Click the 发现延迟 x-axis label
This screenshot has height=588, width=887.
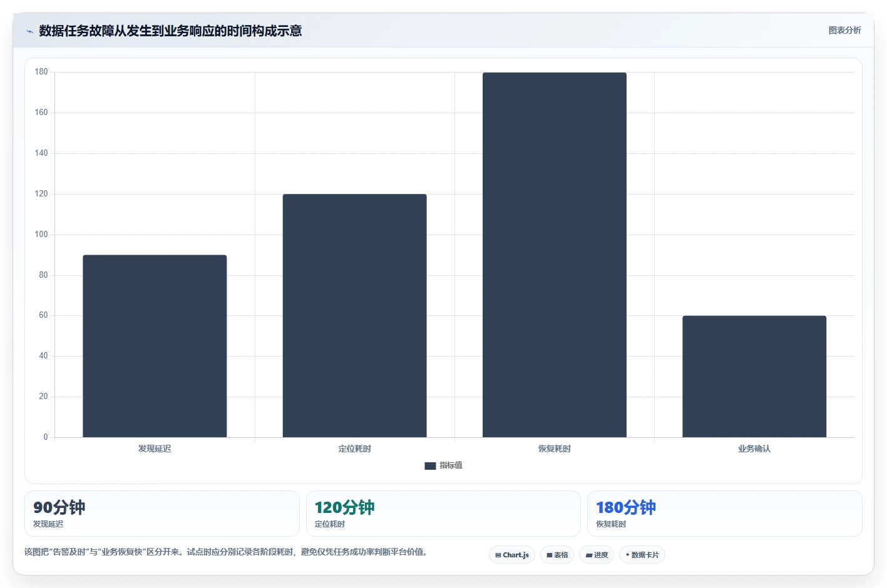click(155, 449)
